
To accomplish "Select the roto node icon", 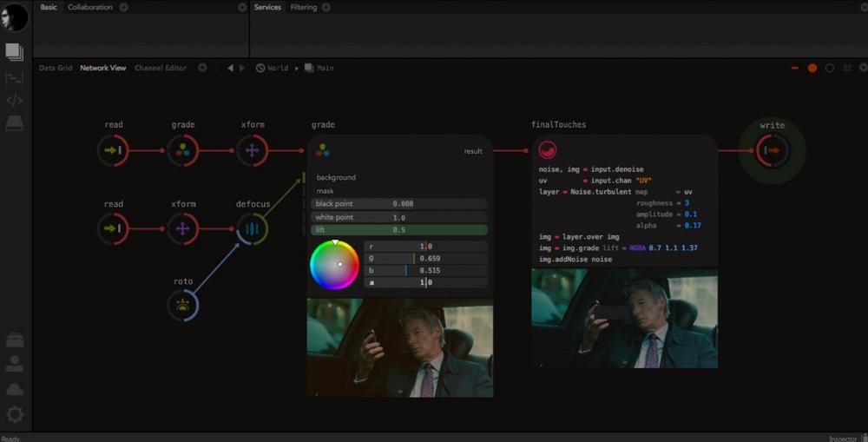I will [182, 305].
